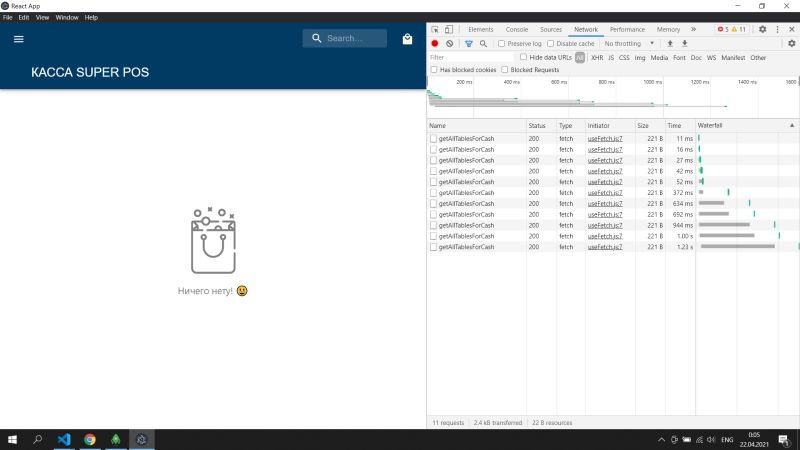Image resolution: width=800 pixels, height=450 pixels.
Task: Clear the network log
Action: point(449,44)
